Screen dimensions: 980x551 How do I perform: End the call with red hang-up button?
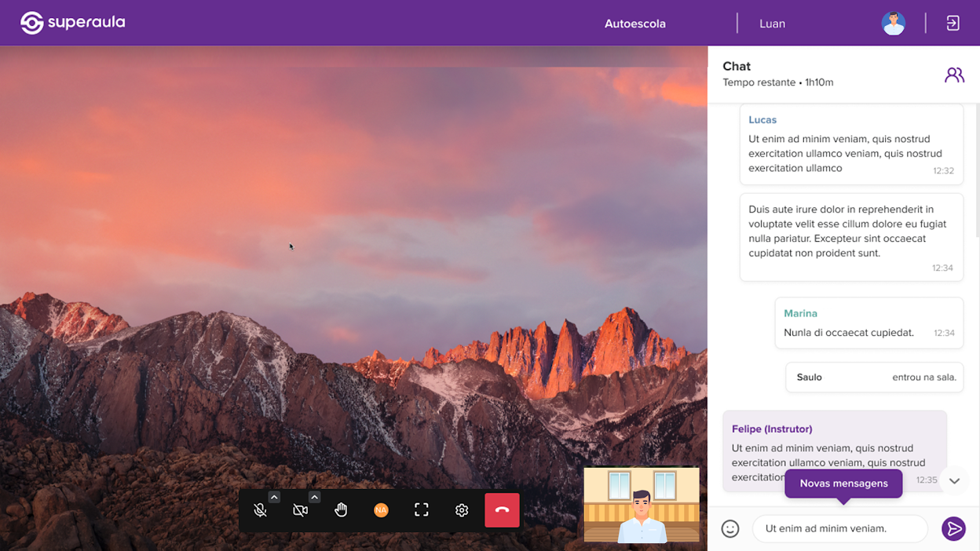(x=502, y=510)
